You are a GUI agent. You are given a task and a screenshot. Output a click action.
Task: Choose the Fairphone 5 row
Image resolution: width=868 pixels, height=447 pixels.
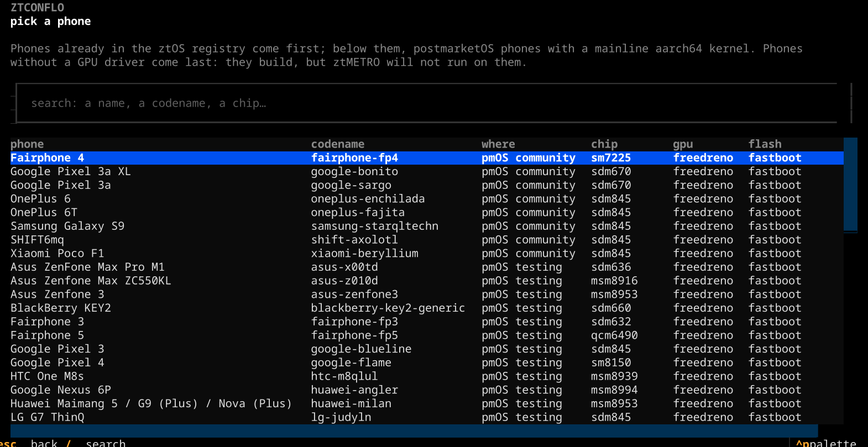pos(427,335)
